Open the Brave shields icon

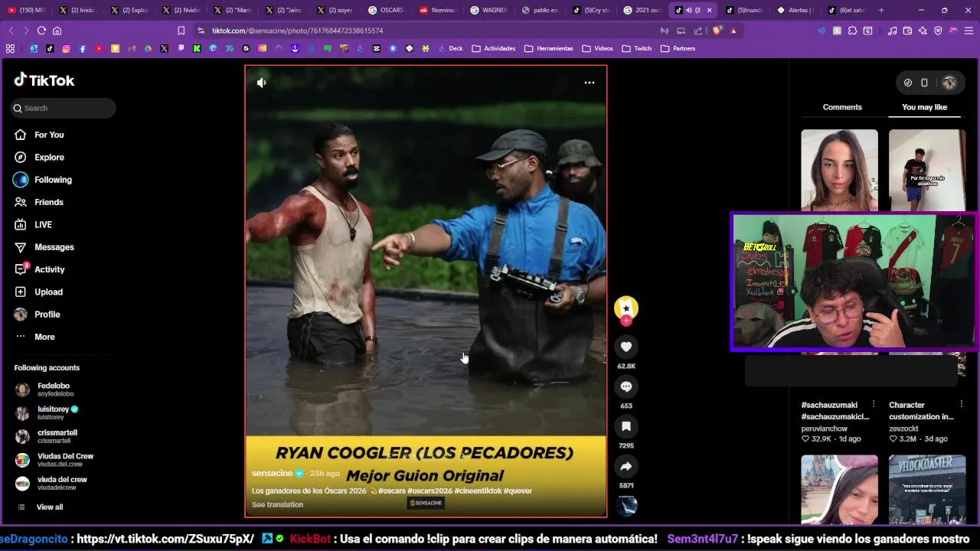point(717,31)
